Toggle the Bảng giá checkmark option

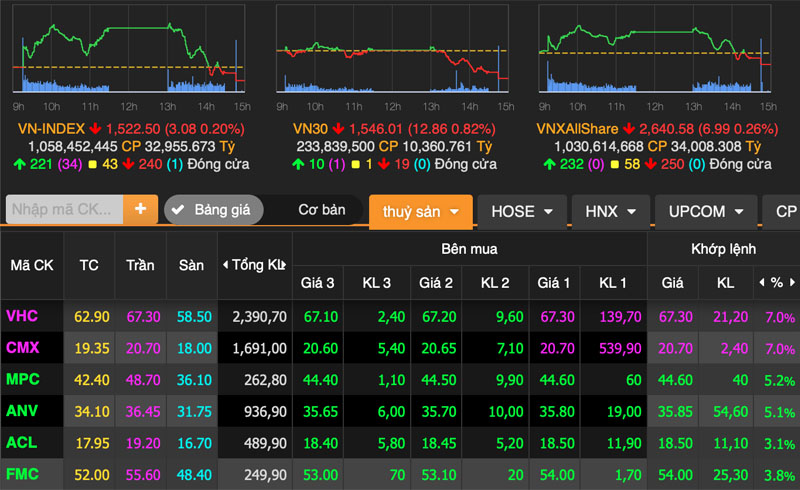coord(214,210)
